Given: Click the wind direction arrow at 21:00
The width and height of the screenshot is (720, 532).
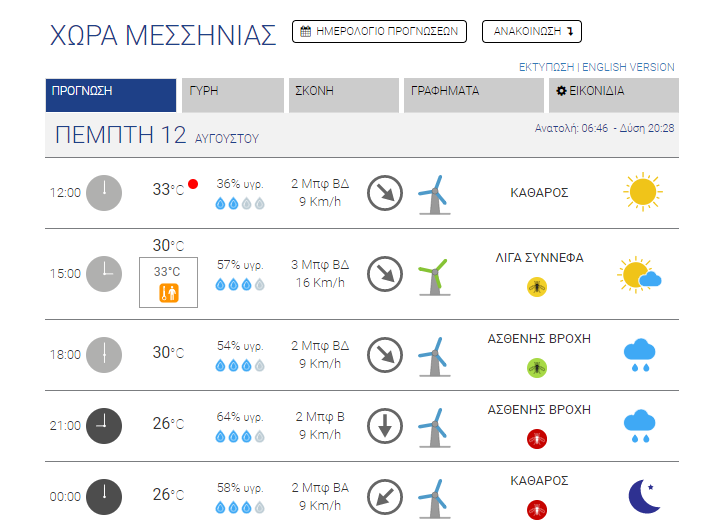Looking at the screenshot, I should pos(385,426).
